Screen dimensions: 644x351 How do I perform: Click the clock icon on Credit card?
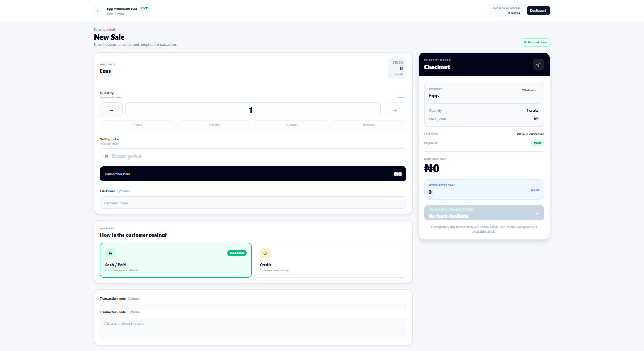click(265, 253)
